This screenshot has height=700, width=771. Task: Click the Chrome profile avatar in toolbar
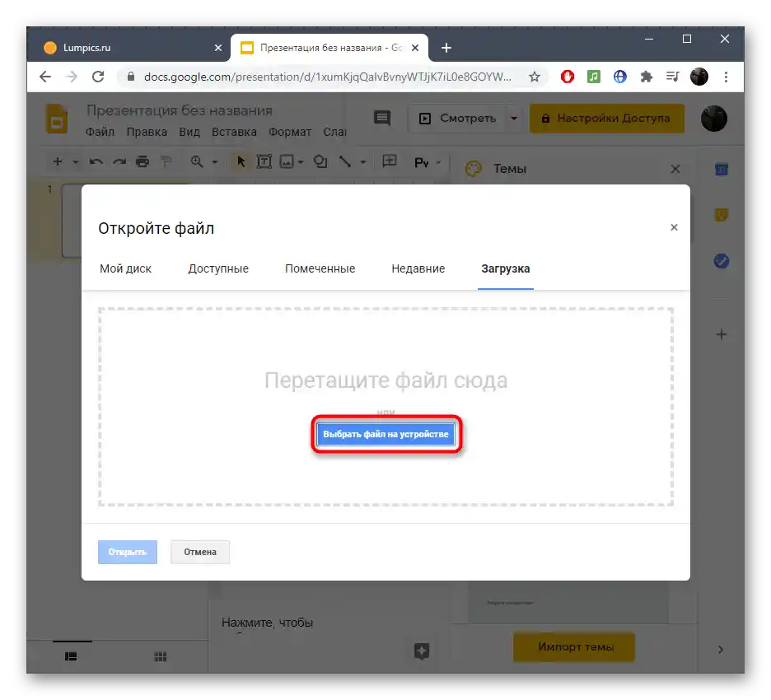point(699,77)
